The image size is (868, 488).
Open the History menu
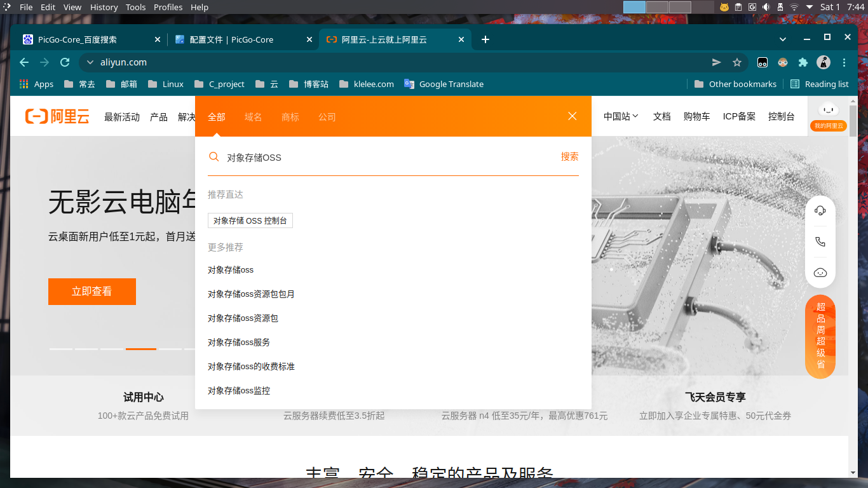click(x=104, y=7)
